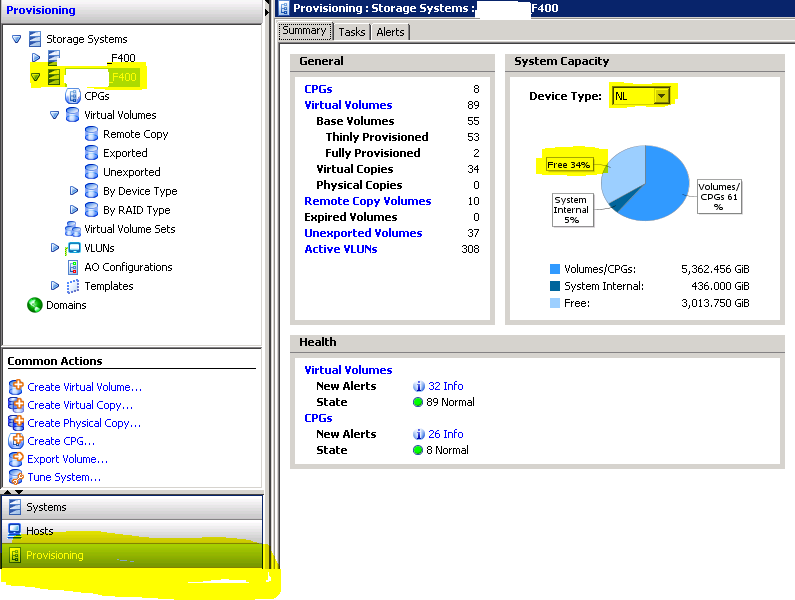Switch to the Summary tab
Image resolution: width=795 pixels, height=600 pixels.
pyautogui.click(x=305, y=31)
